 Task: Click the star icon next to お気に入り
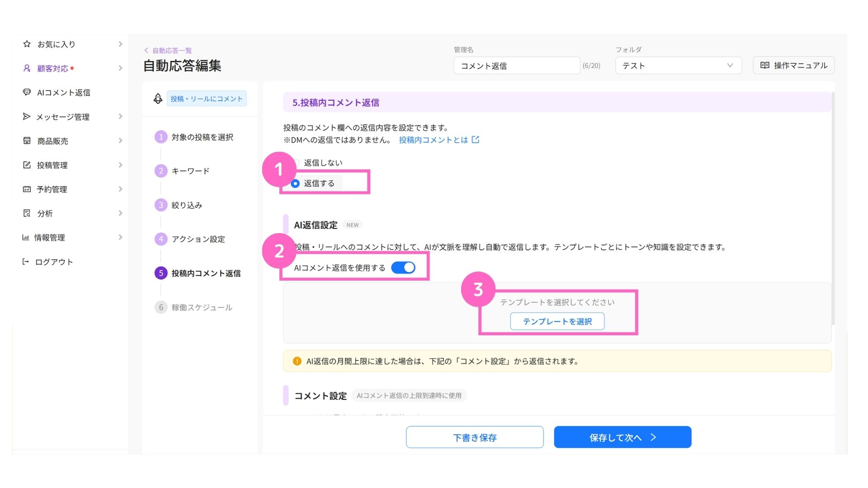(27, 44)
